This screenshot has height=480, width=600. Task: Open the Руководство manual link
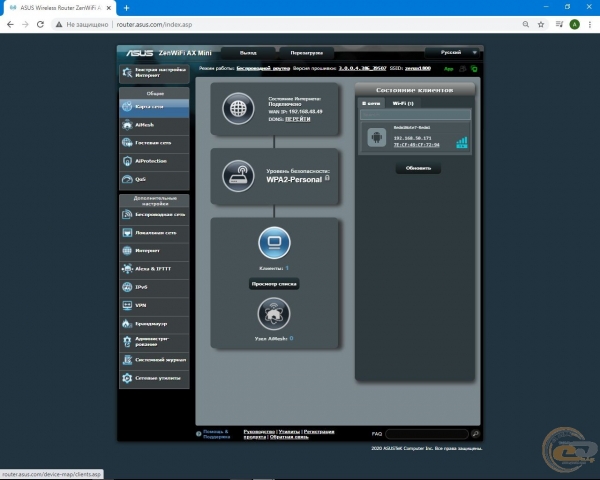[x=259, y=432]
